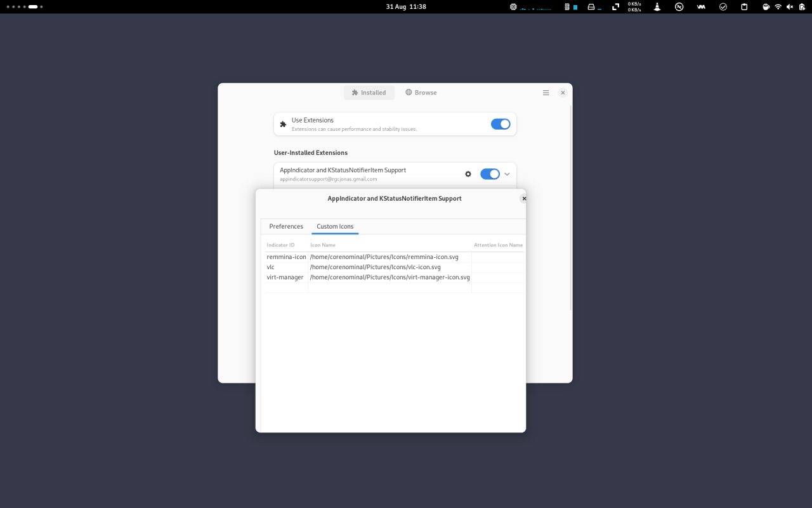Disable the Use Extensions toggle
The image size is (812, 508).
tap(500, 124)
